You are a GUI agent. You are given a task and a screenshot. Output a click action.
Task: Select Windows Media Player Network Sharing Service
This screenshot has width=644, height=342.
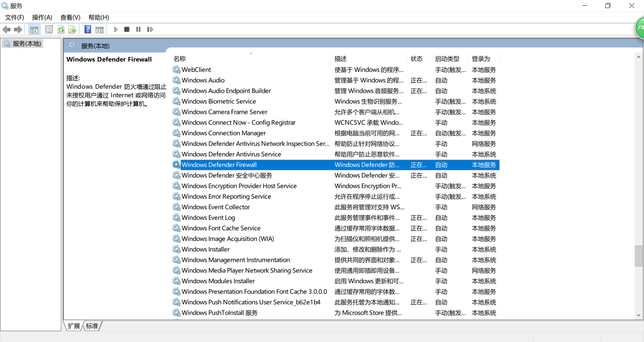[x=336, y=270]
